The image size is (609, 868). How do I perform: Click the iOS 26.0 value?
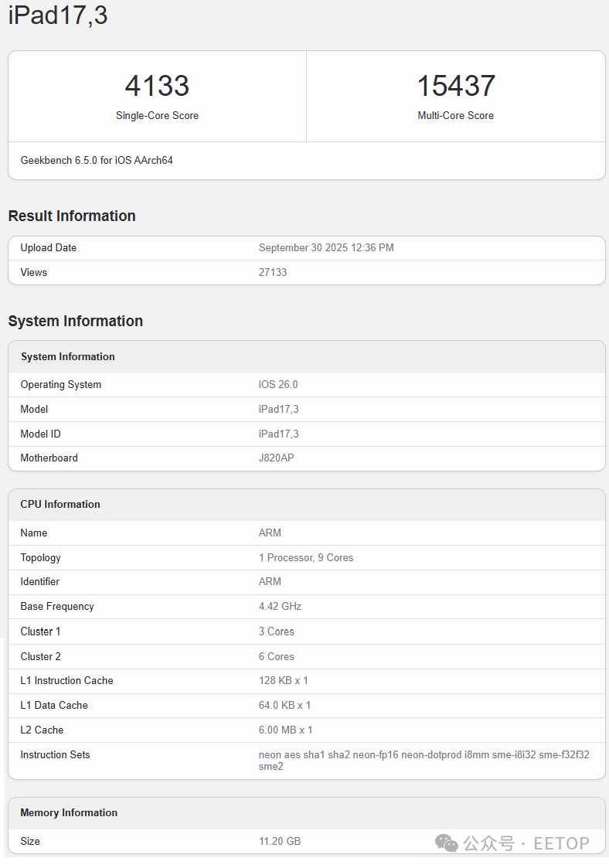(x=278, y=384)
